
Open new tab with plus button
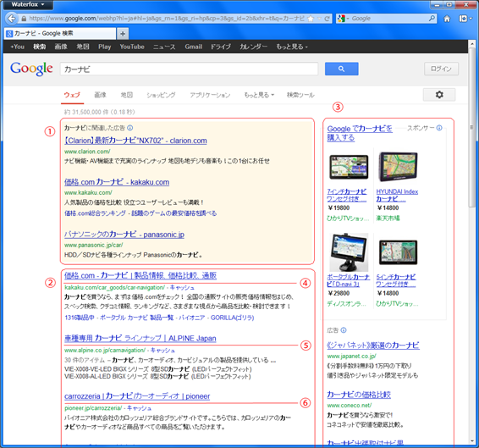123,34
